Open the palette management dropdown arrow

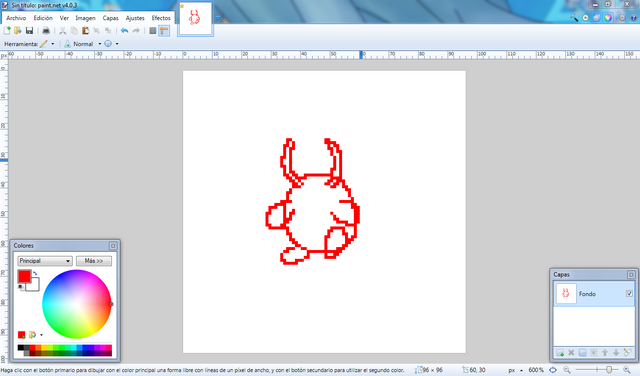[x=41, y=335]
